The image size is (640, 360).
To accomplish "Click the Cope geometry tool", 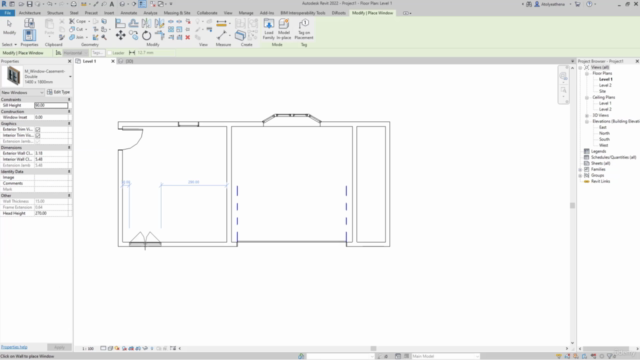I will click(78, 21).
